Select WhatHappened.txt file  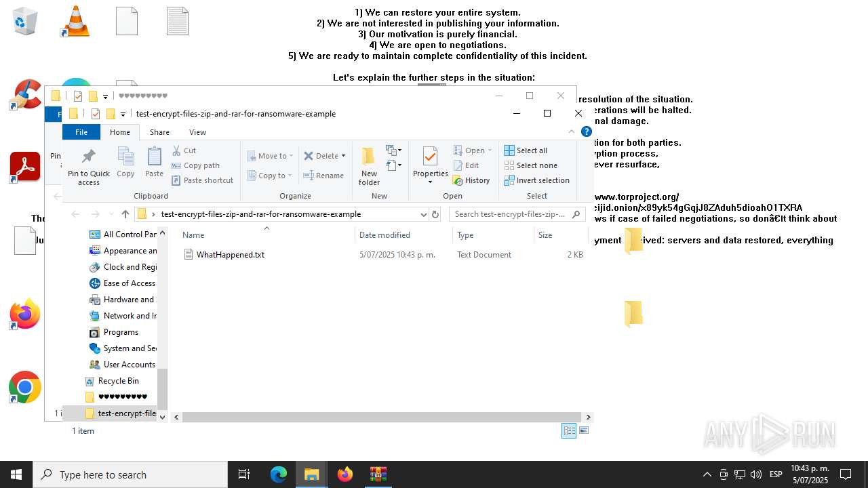(231, 255)
